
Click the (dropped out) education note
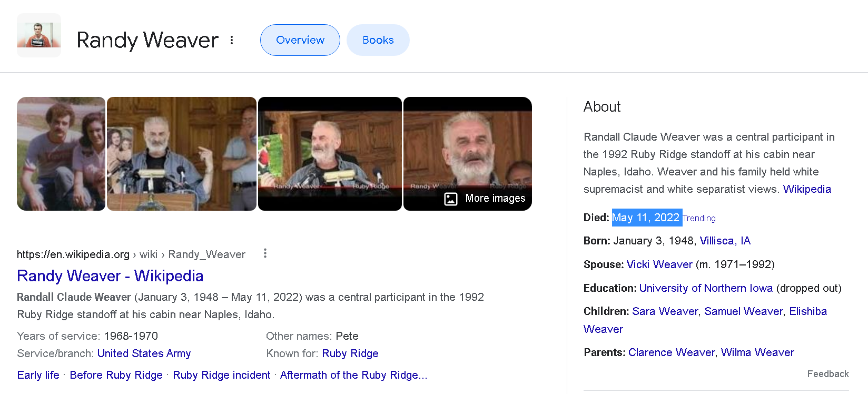(x=809, y=288)
